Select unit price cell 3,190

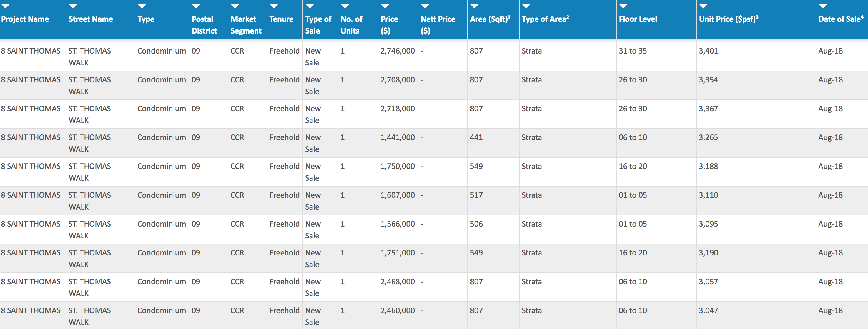(708, 253)
